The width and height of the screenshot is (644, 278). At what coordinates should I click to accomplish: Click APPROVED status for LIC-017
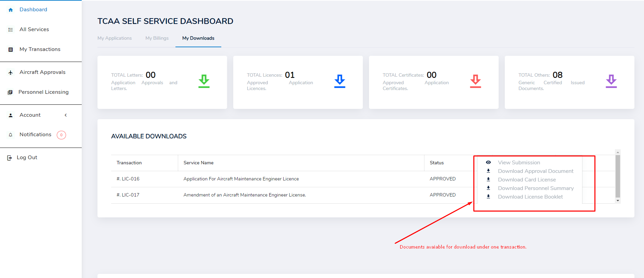coord(443,195)
